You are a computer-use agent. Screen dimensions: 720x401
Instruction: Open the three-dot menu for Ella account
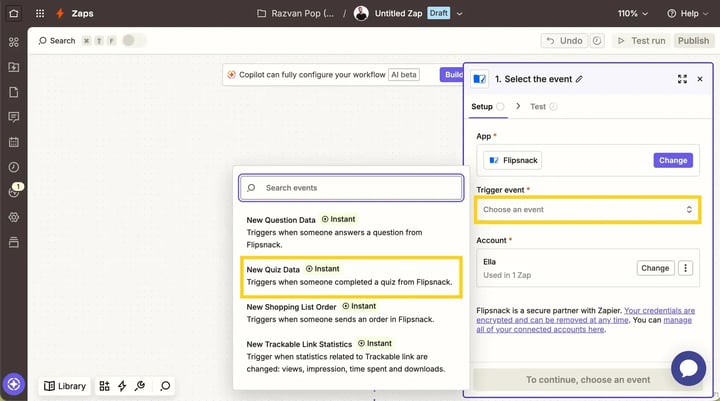[x=686, y=268]
